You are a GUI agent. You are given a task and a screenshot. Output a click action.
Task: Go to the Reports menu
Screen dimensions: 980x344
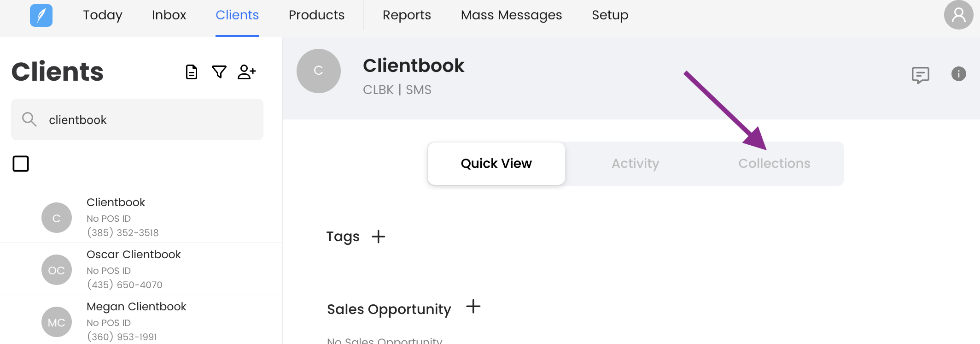(407, 15)
